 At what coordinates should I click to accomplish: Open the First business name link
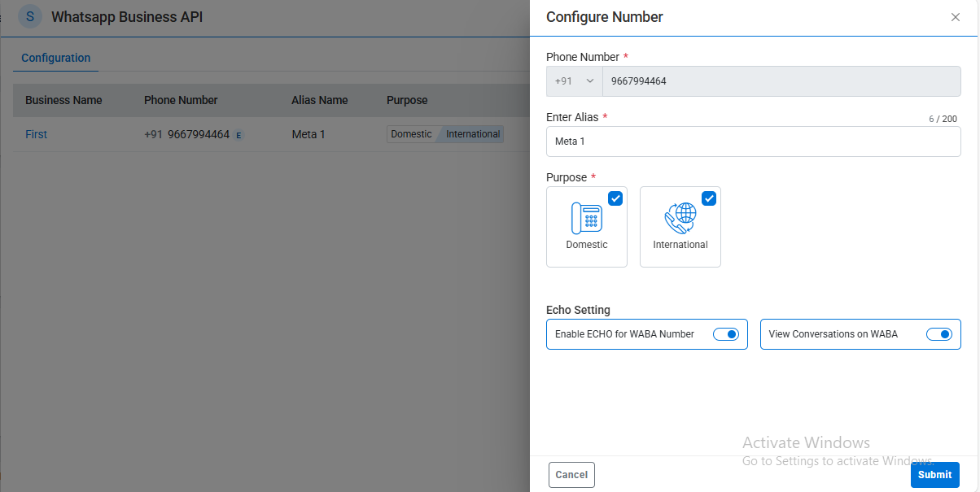36,134
